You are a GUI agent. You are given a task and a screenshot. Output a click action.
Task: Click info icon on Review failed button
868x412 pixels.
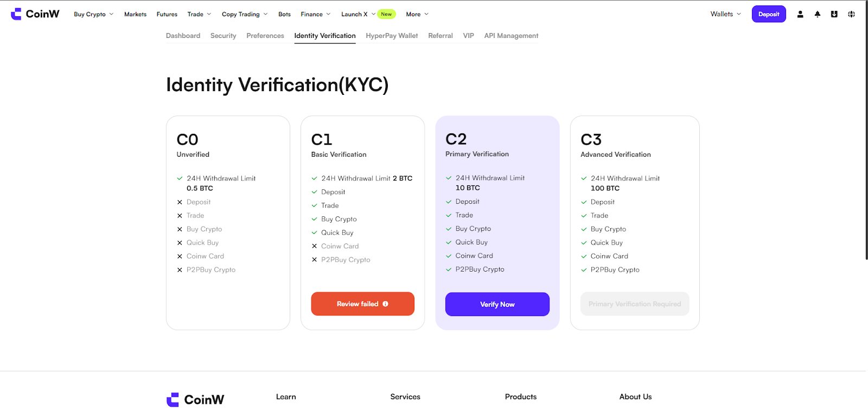386,304
